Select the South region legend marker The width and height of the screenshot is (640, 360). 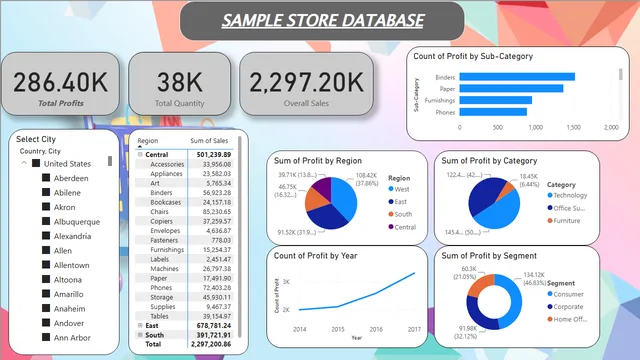point(391,214)
